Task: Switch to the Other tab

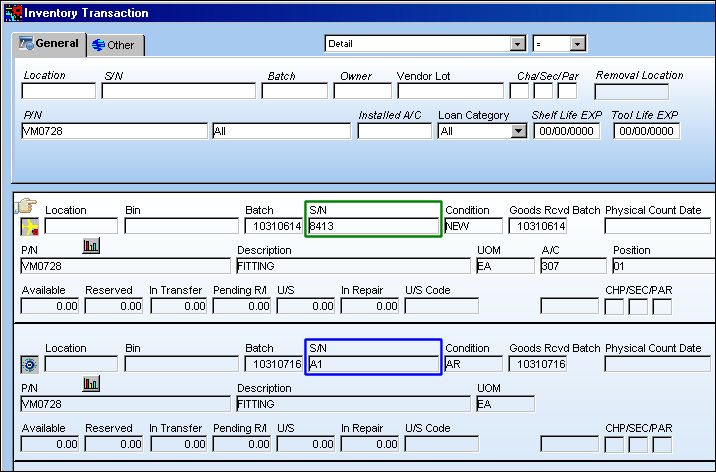Action: [115, 45]
